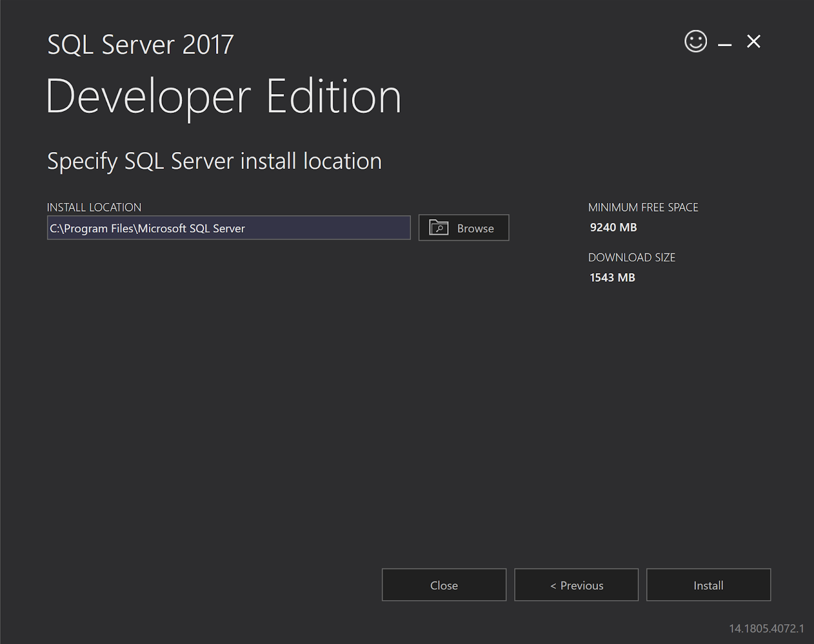Click the Specify SQL Server install location heading
Image resolution: width=814 pixels, height=644 pixels.
[x=214, y=161]
